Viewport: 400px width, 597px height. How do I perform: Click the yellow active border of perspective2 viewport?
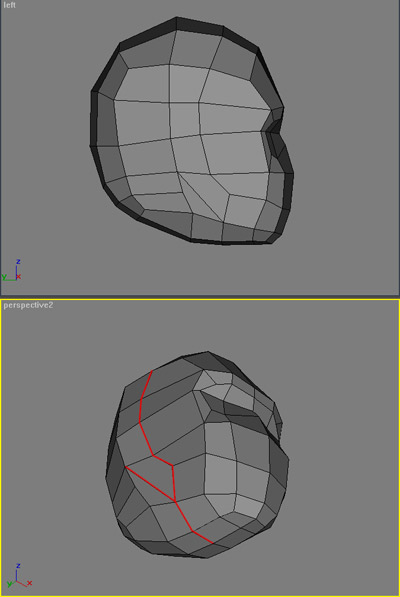click(200, 300)
